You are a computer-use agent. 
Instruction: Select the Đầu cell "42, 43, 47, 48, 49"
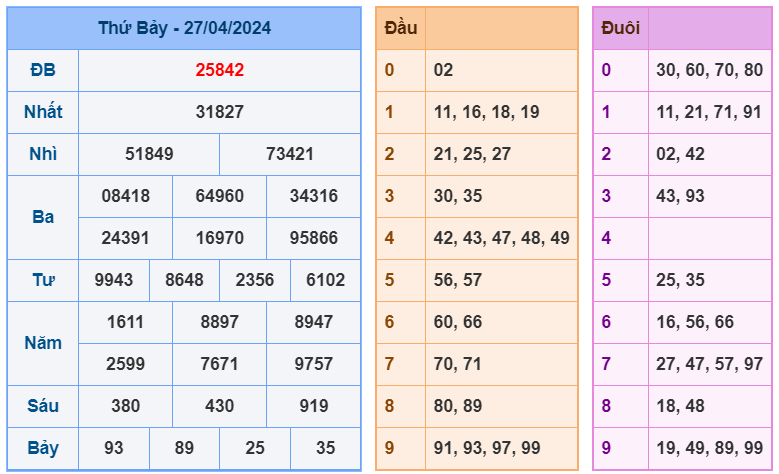tap(501, 238)
